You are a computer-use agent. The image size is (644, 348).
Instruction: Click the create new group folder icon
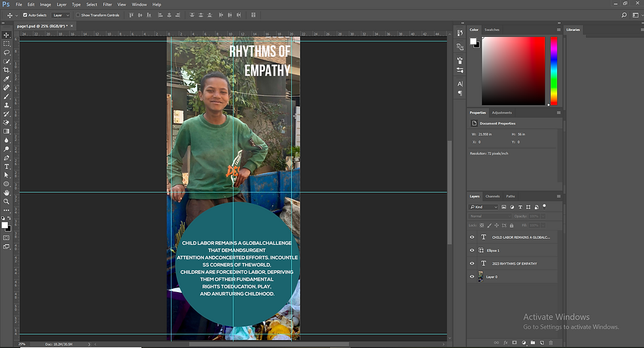533,342
